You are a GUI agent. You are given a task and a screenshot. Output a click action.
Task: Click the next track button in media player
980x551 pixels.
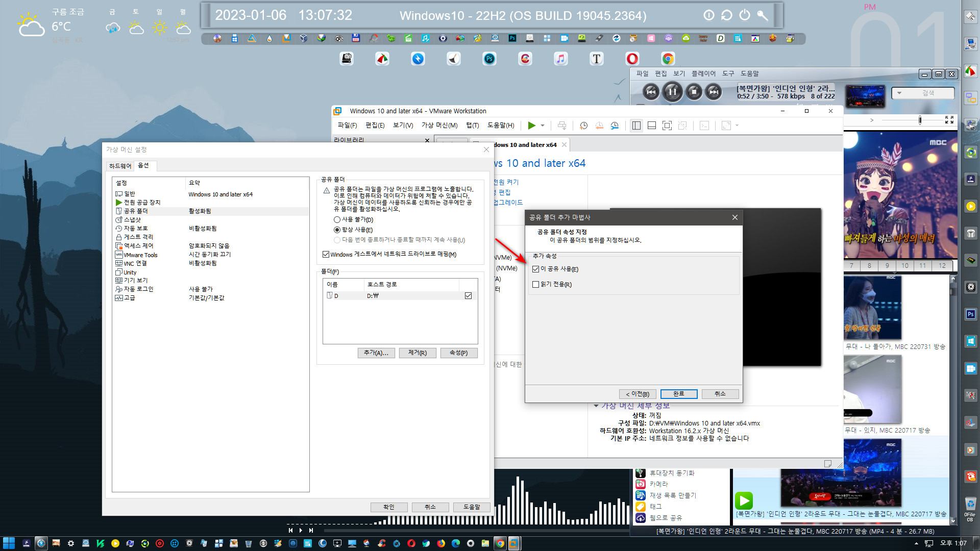pos(714,91)
